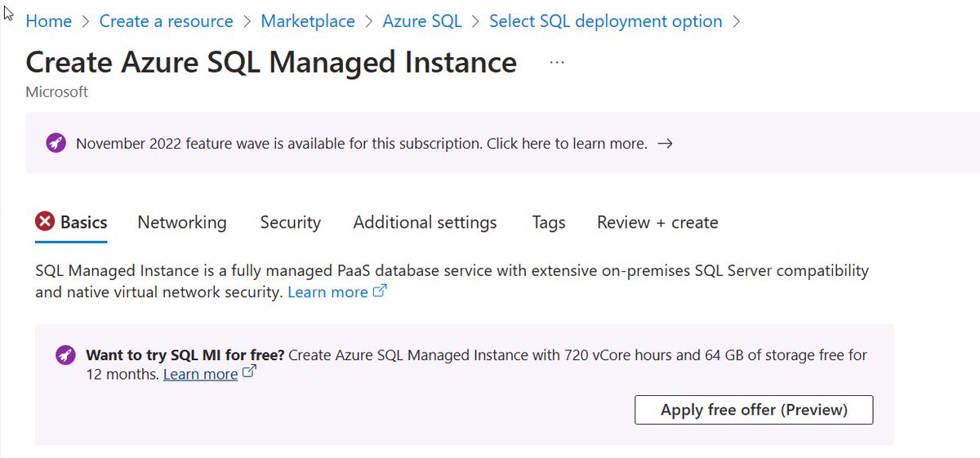Click the red error icon on Basics
This screenshot has height=458, width=980.
tap(46, 222)
